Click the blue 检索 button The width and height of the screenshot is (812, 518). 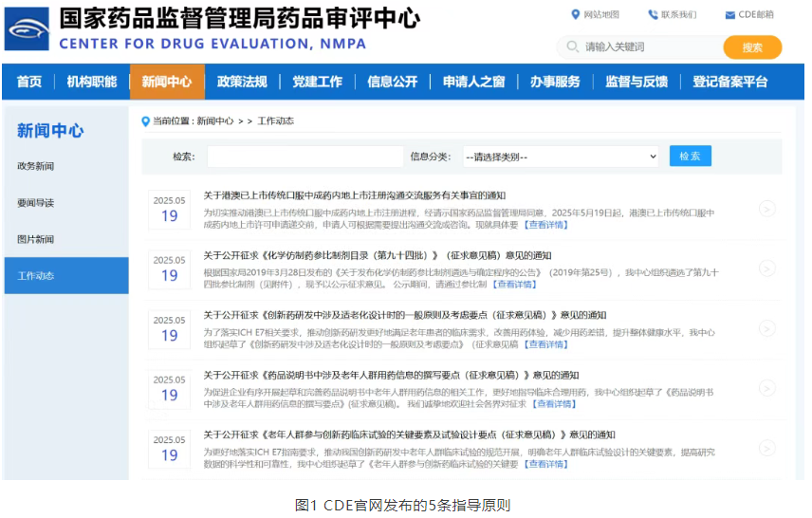(x=691, y=156)
